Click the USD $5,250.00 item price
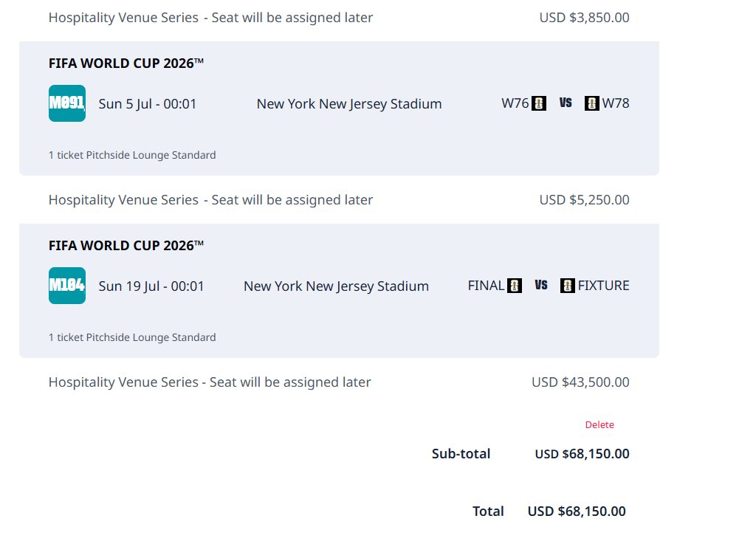This screenshot has height=541, width=756. point(584,200)
